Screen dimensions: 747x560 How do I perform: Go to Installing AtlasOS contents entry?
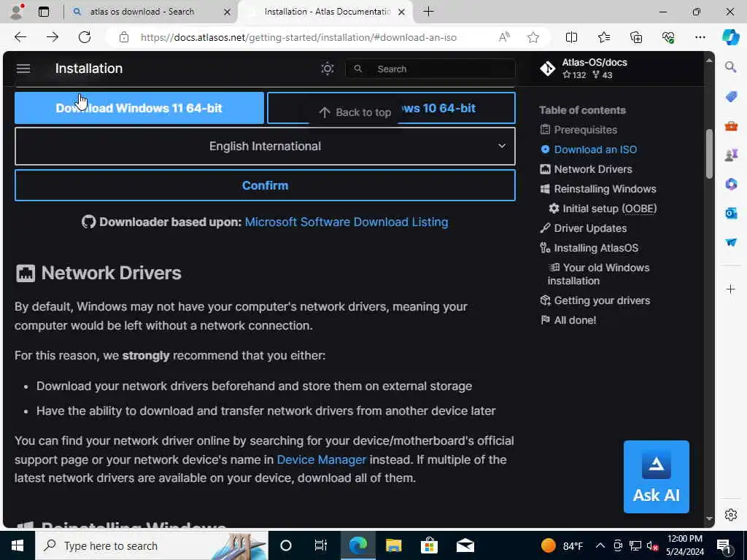pos(595,248)
